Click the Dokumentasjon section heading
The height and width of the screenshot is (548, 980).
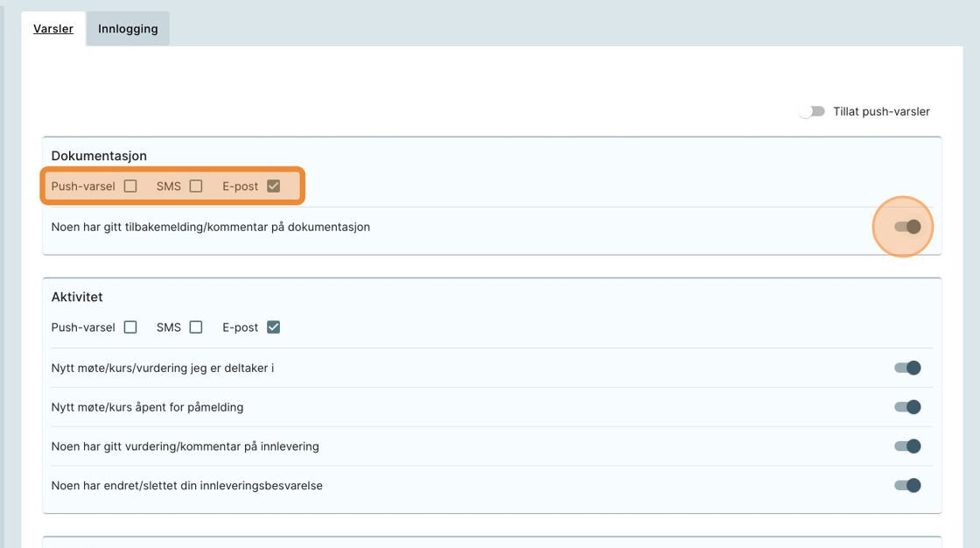(x=99, y=156)
